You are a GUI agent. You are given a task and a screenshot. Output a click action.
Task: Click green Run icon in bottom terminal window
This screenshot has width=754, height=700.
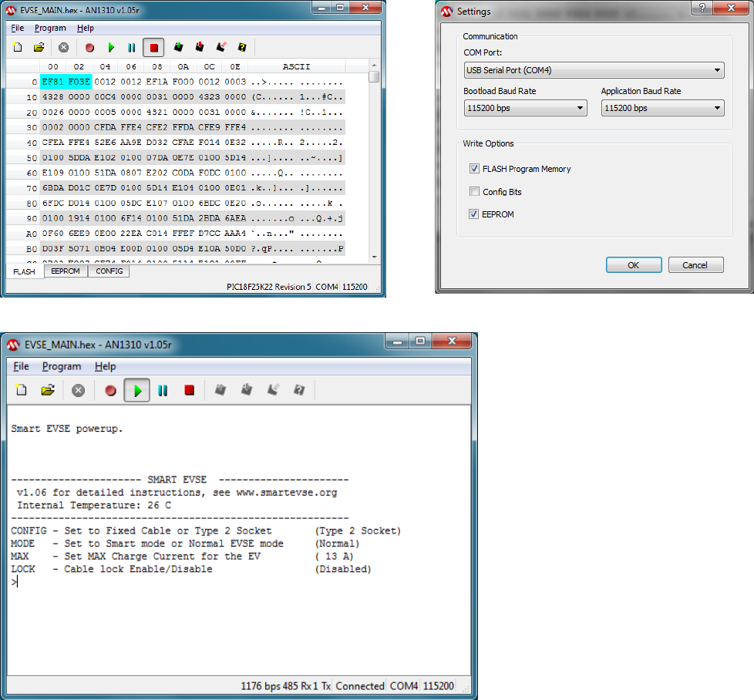[x=137, y=390]
